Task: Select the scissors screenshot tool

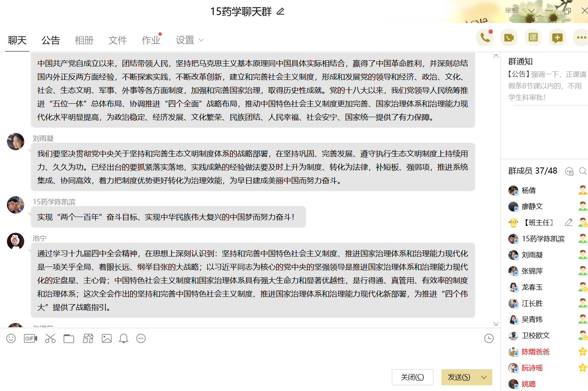Action: pos(50,338)
